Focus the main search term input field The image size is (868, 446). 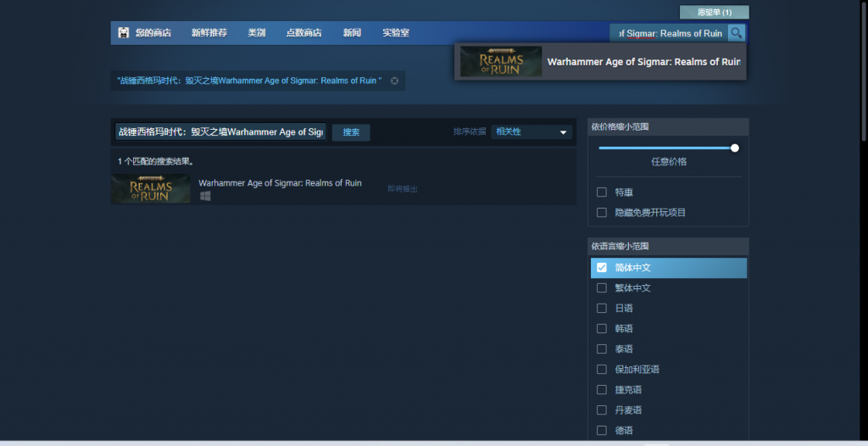coord(221,132)
